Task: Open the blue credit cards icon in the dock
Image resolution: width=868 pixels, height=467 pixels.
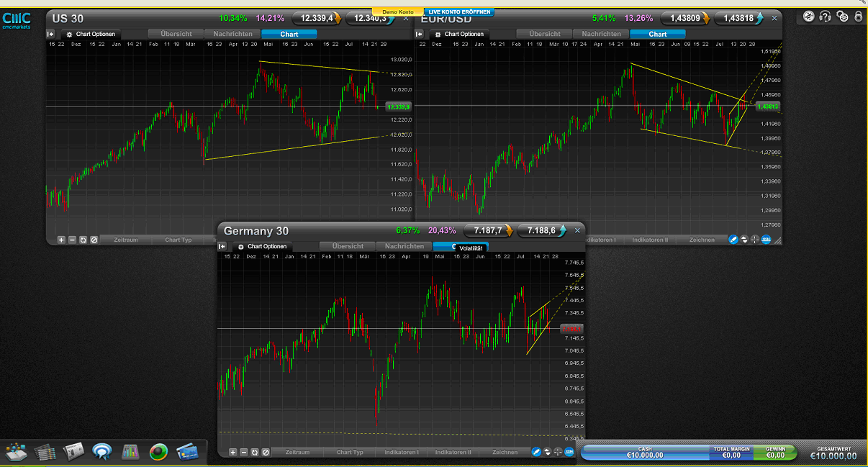Action: (x=187, y=452)
